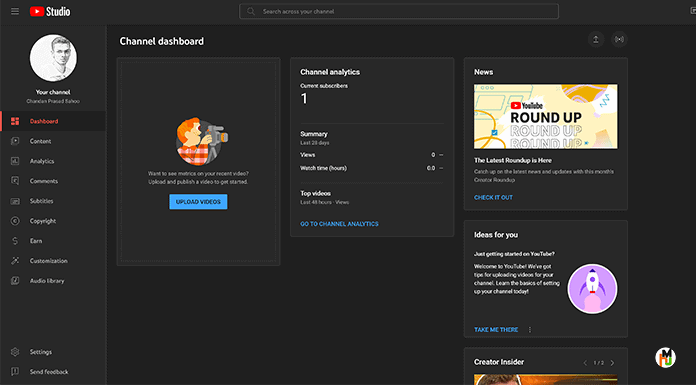
Task: Click the Round Up news banner
Action: 546,117
